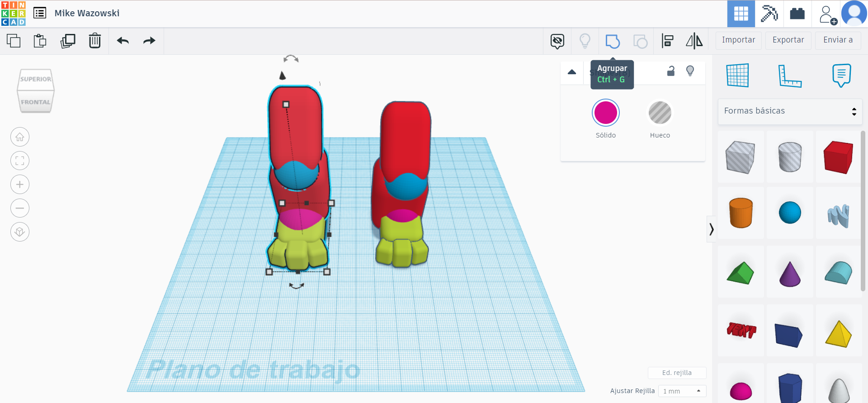Image resolution: width=868 pixels, height=403 pixels.
Task: Click the Ruler tool icon
Action: pos(790,76)
